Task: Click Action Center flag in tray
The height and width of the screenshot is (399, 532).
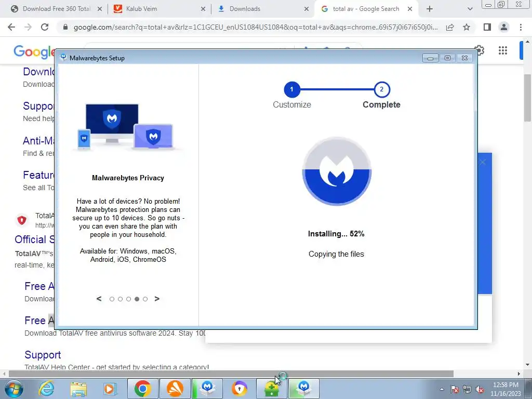Action: tap(455, 390)
